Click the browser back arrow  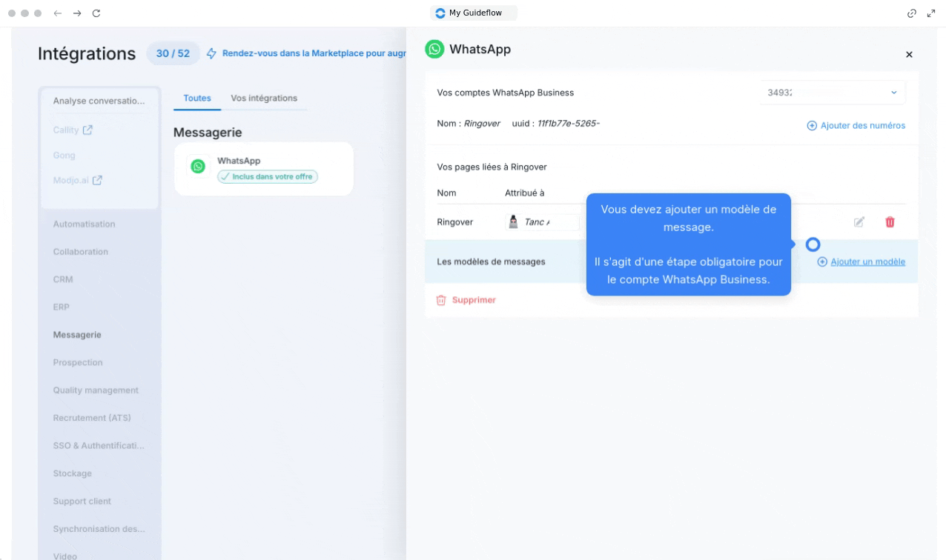(x=58, y=13)
